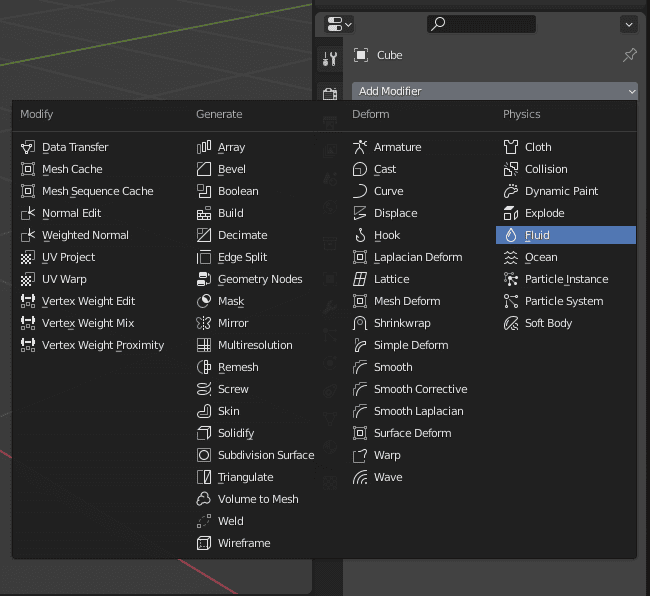Click the Wave modifier icon

(360, 477)
